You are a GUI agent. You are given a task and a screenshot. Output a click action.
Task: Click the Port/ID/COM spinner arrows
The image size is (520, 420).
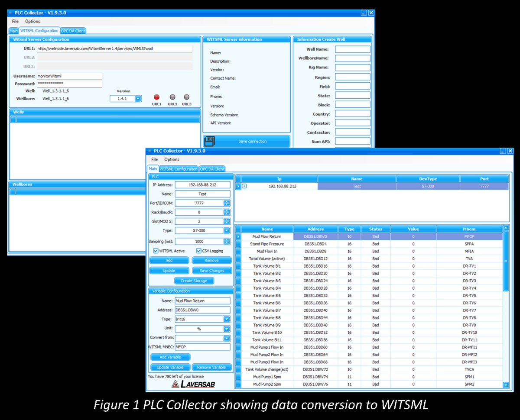tap(227, 203)
